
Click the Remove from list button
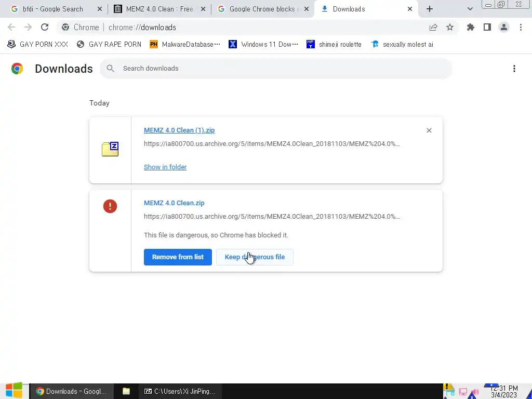click(178, 257)
